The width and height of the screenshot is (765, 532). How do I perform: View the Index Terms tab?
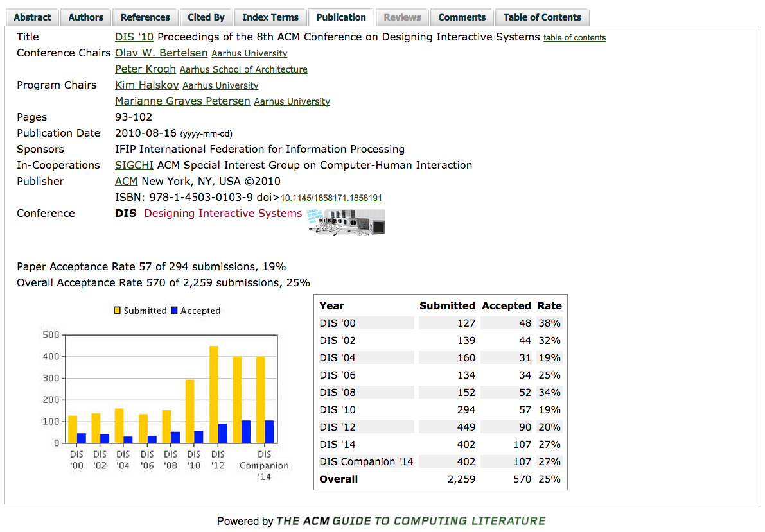point(270,17)
